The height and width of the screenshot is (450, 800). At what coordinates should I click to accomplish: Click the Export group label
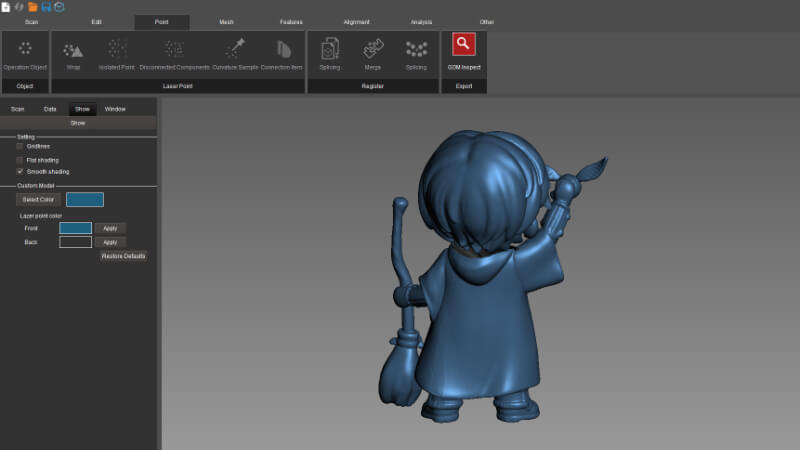tap(464, 86)
